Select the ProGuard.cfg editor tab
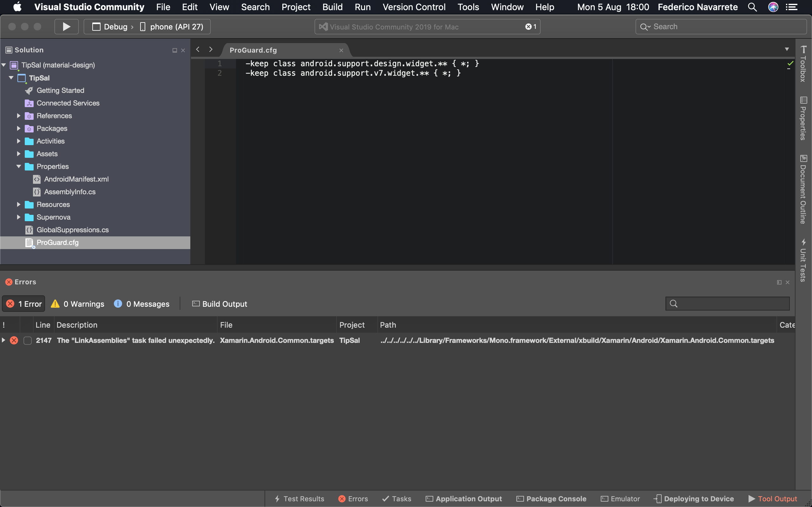This screenshot has width=812, height=507. pyautogui.click(x=253, y=50)
